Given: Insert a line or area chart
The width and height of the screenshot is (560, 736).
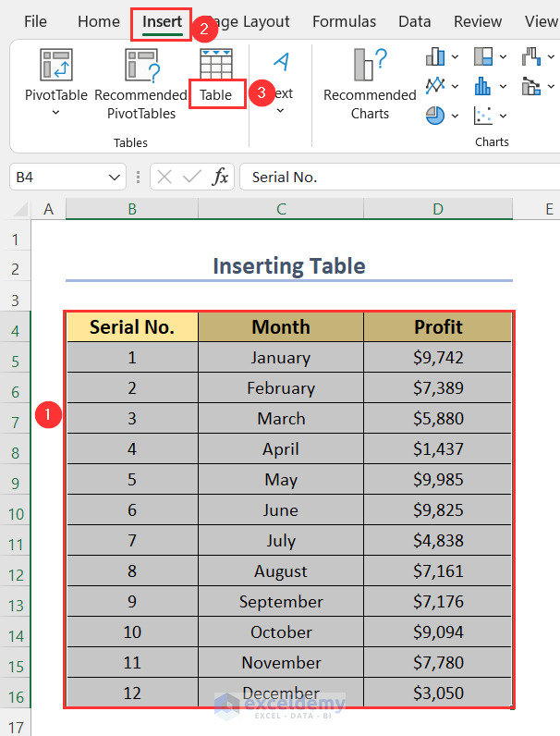Looking at the screenshot, I should click(x=435, y=86).
